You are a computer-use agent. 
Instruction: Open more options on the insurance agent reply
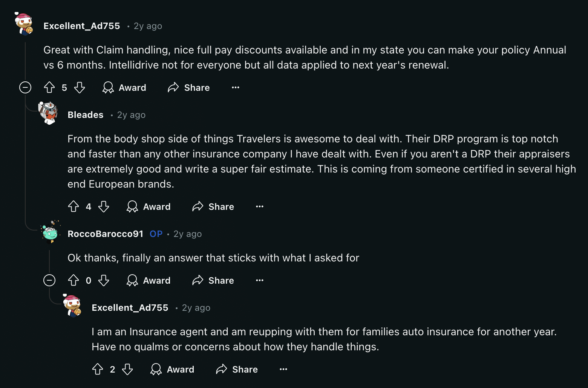point(283,369)
